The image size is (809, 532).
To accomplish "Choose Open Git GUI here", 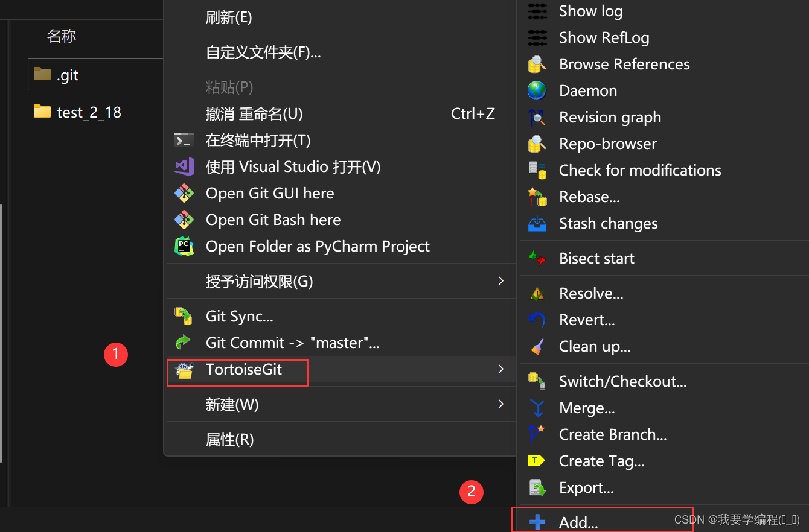I will point(341,193).
